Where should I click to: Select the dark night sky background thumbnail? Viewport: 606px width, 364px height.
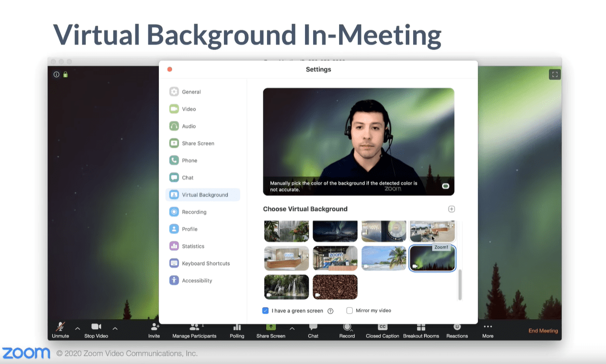[x=335, y=231]
